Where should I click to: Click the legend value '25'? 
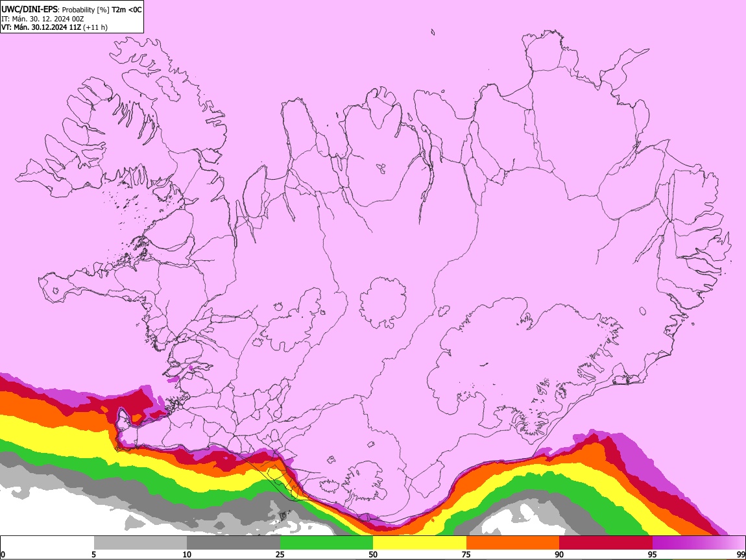pos(280,554)
